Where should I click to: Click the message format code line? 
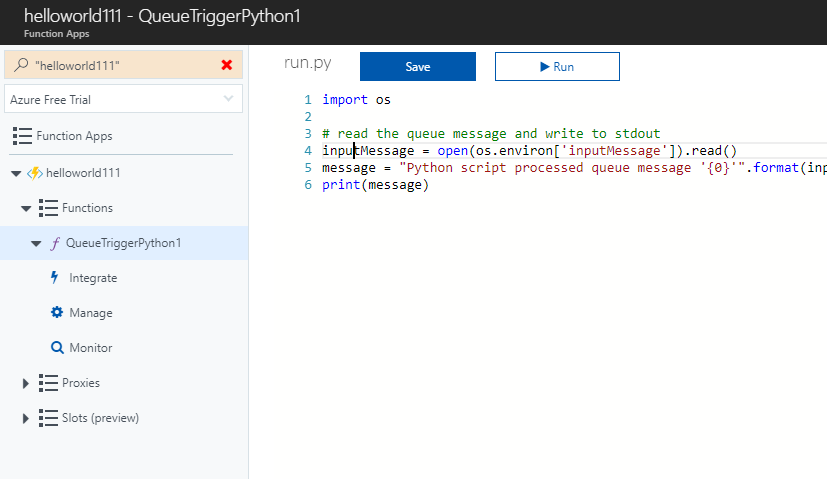tap(574, 168)
